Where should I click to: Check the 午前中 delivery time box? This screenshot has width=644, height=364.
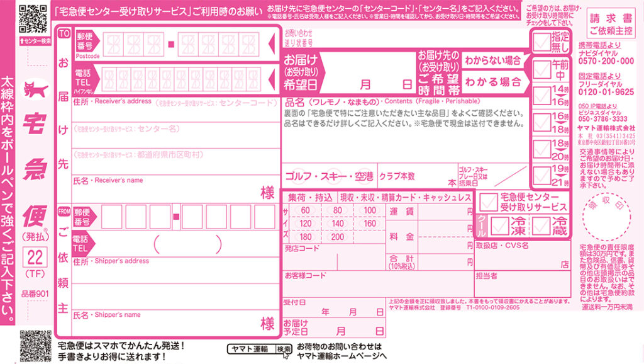(x=541, y=70)
